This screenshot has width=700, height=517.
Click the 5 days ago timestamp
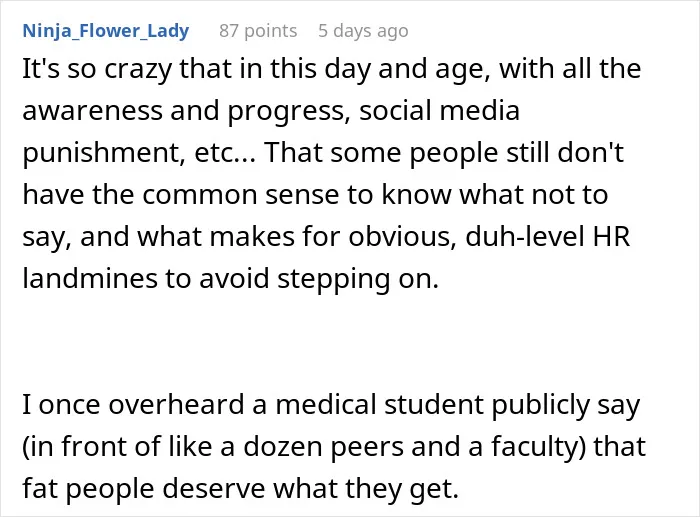pyautogui.click(x=363, y=31)
